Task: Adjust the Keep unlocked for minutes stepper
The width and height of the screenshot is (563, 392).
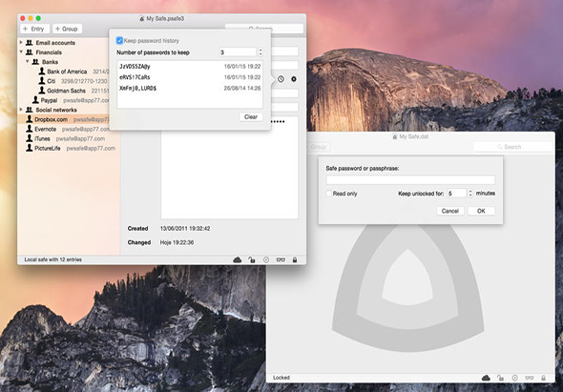Action: pyautogui.click(x=470, y=194)
